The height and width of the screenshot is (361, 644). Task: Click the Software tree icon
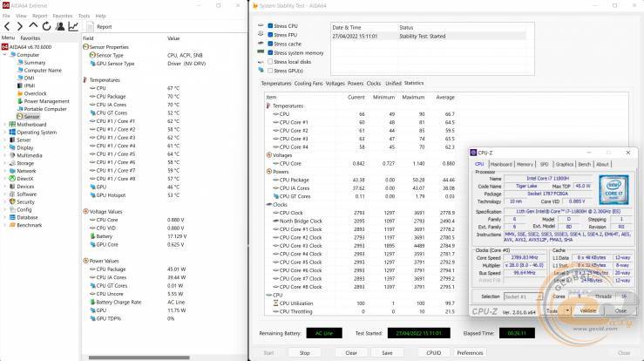[12, 194]
